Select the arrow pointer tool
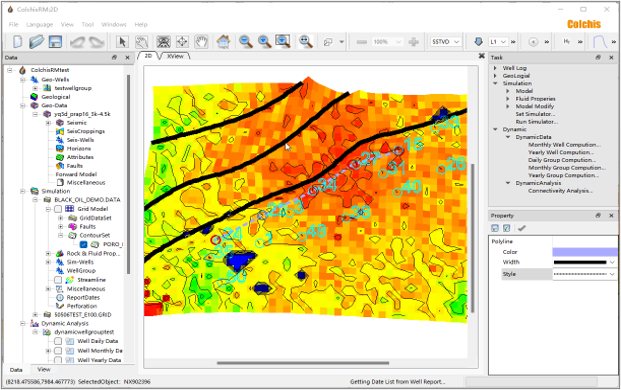621x390 pixels. pos(122,42)
